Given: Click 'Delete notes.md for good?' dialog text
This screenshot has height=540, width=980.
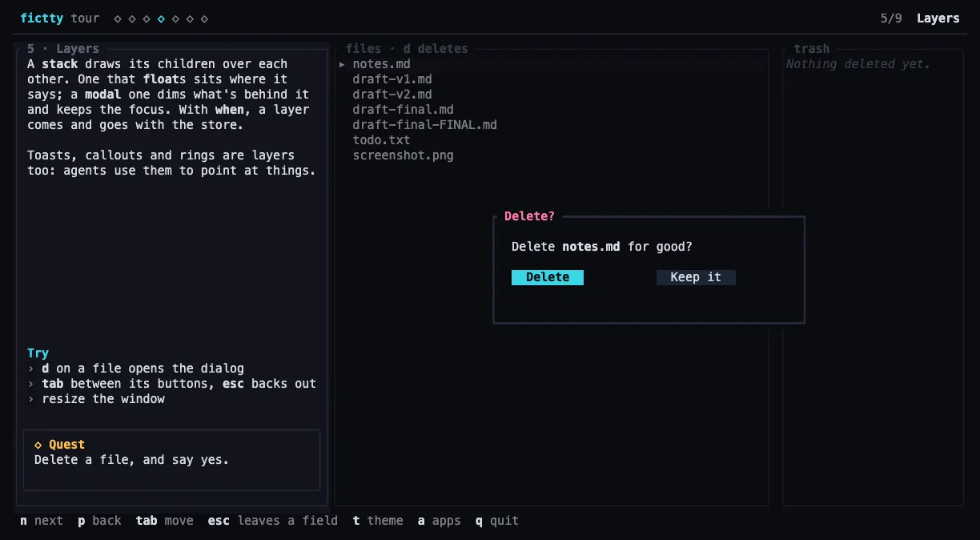Looking at the screenshot, I should pos(602,247).
